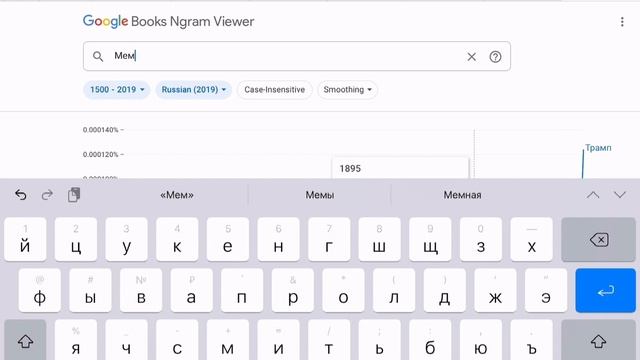Tap the д key

coord(444,291)
